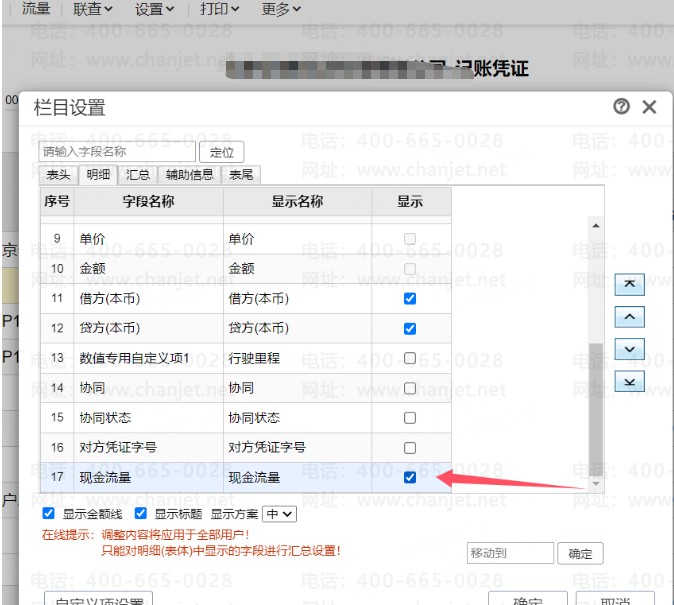The image size is (674, 605).
Task: Click the 自定义项设置 button
Action: [99, 599]
